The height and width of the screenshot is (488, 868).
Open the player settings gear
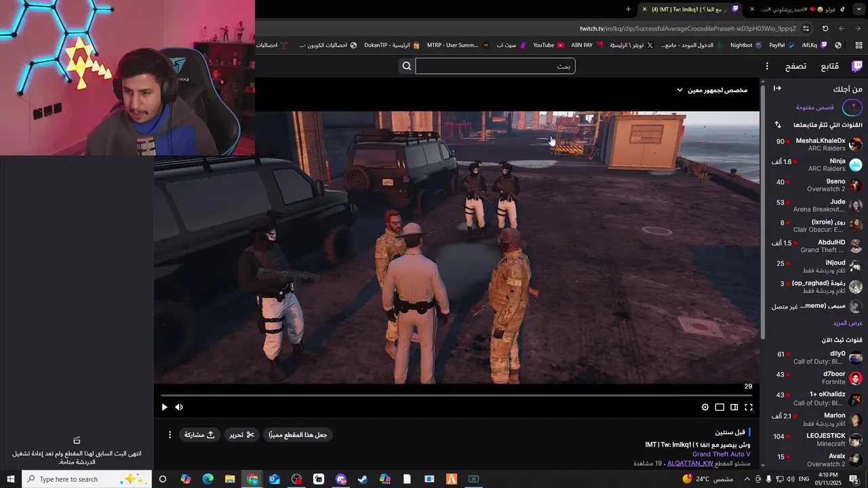pyautogui.click(x=705, y=407)
